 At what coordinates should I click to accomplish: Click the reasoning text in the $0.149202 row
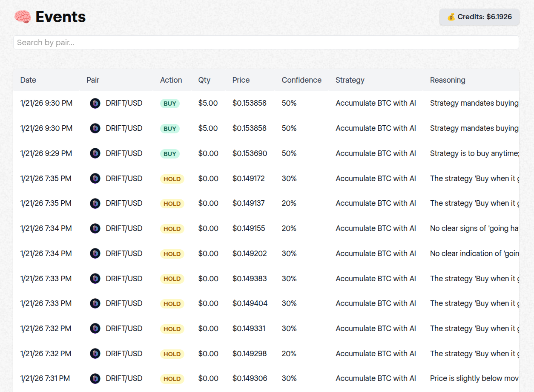[x=474, y=254]
